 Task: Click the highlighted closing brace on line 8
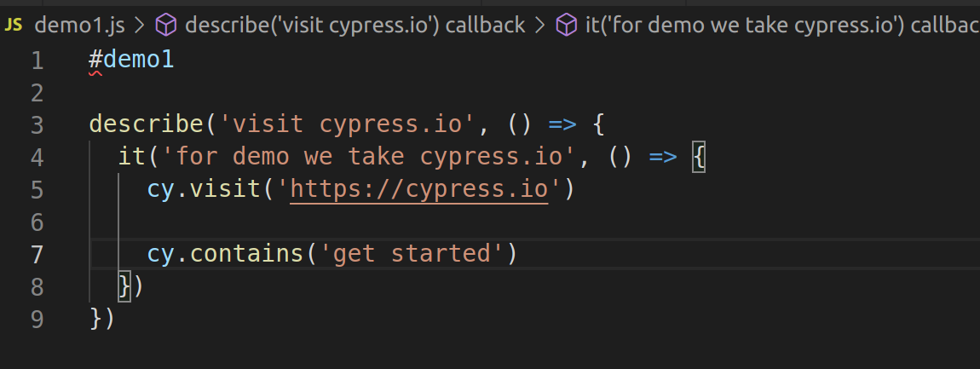tap(124, 285)
